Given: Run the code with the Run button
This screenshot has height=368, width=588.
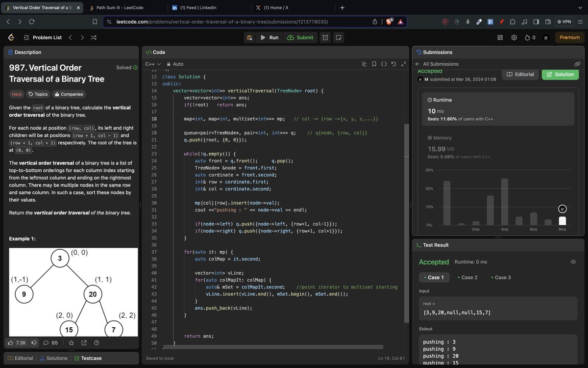Looking at the screenshot, I should (x=269, y=37).
